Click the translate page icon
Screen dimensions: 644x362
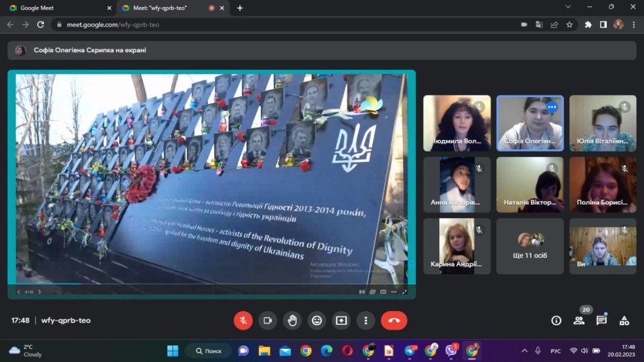click(x=539, y=25)
